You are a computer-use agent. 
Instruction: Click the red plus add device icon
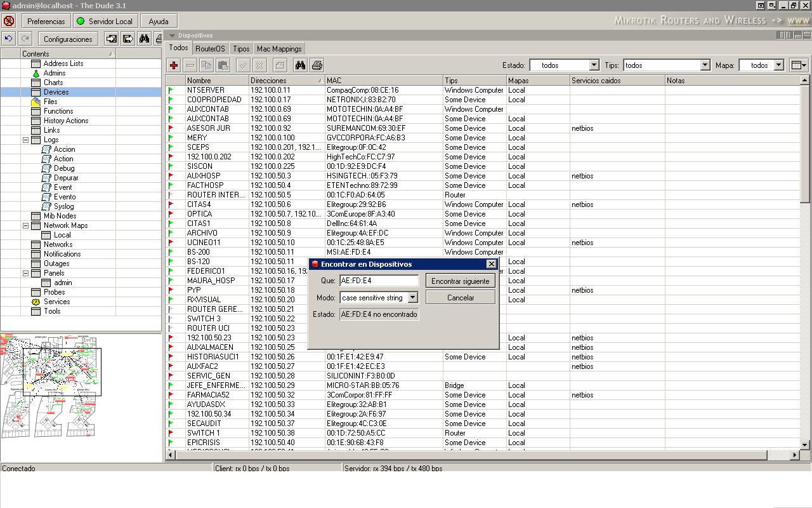[x=173, y=65]
